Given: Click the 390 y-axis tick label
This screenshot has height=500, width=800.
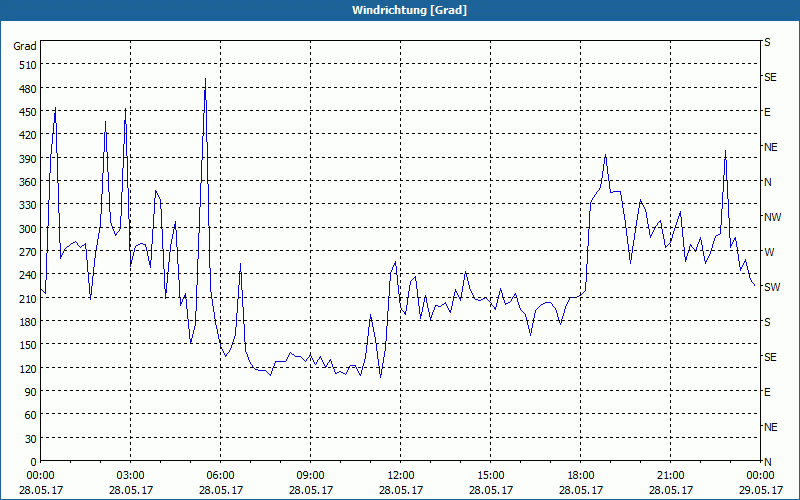Looking at the screenshot, I should coord(28,159).
